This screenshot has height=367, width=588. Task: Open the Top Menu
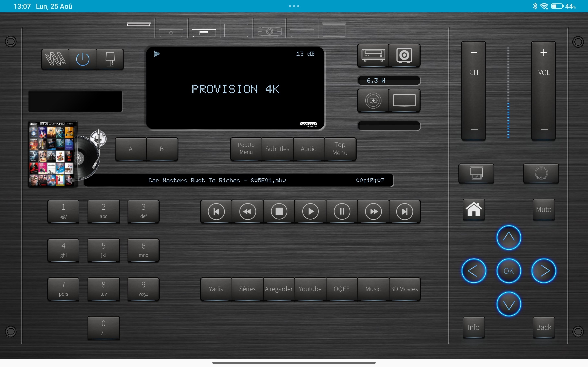pos(340,149)
